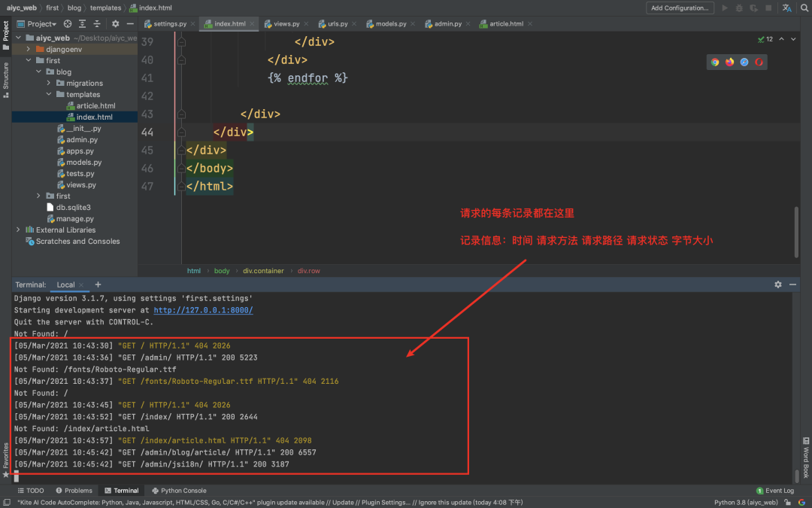
Task: Click the Search Everywhere magnifier icon
Action: pos(804,8)
